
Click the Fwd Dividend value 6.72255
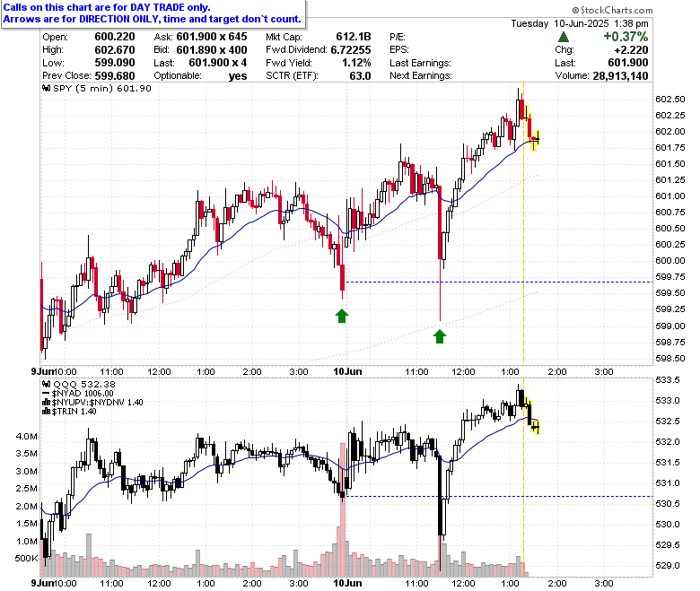click(351, 50)
